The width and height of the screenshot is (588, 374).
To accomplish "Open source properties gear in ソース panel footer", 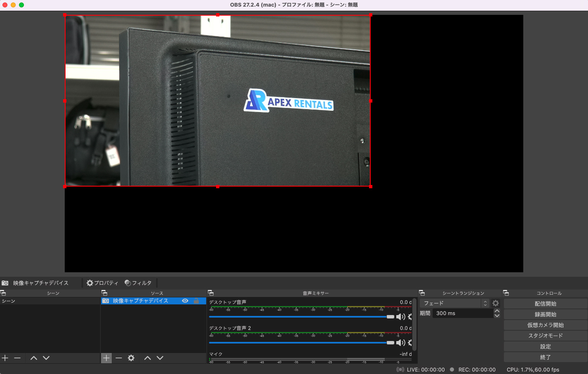I will coord(131,358).
